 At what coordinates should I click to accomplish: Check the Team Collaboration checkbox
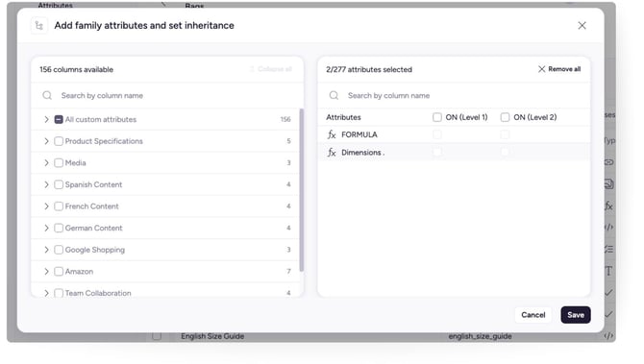click(x=59, y=293)
